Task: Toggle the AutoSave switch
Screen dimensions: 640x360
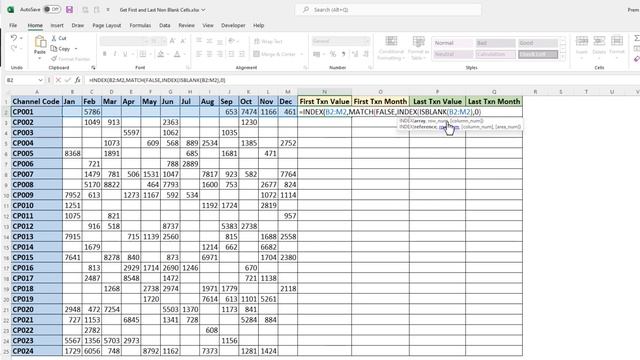Action: 52,9
